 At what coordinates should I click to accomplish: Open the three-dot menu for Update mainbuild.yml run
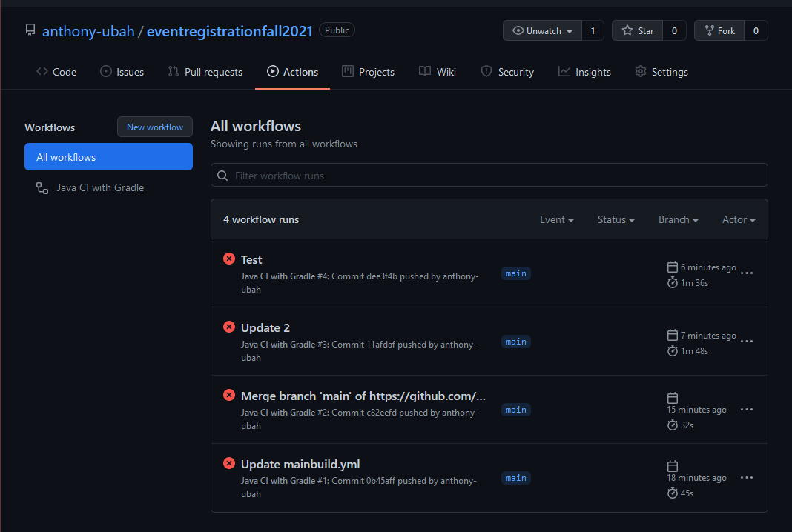pyautogui.click(x=747, y=478)
